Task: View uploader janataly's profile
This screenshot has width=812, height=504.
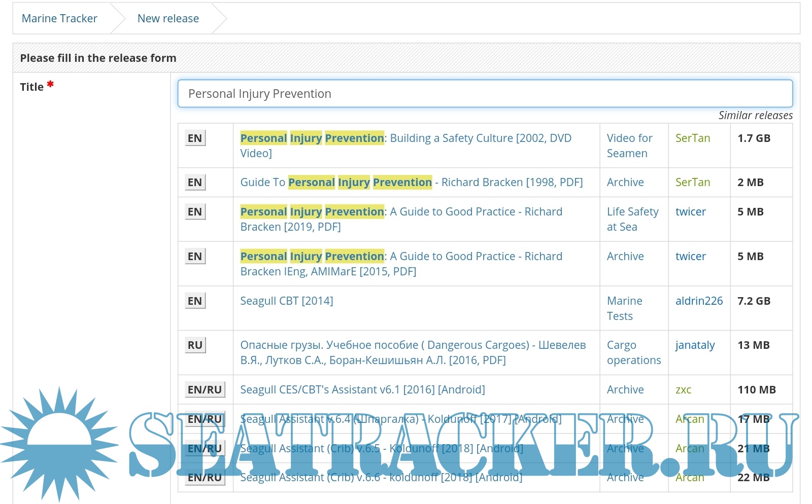Action: (695, 345)
